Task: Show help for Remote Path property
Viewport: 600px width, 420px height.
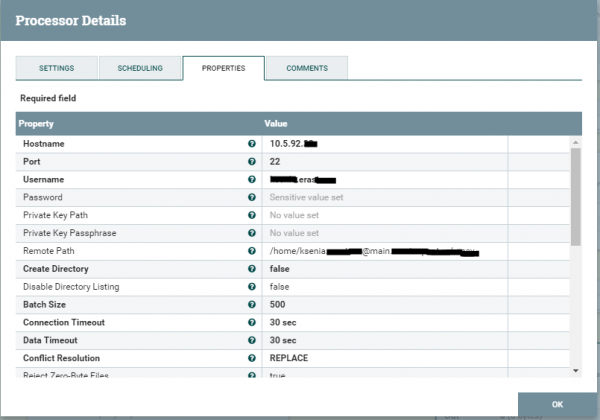Action: pos(252,251)
